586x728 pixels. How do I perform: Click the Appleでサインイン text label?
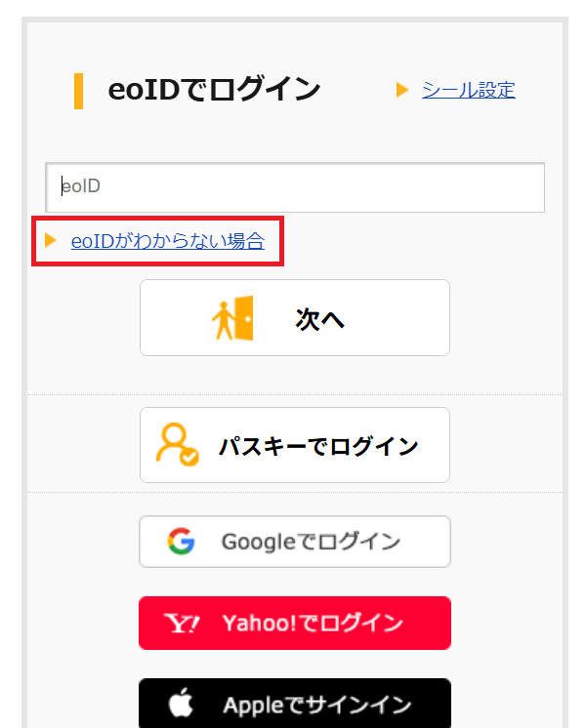pyautogui.click(x=317, y=706)
